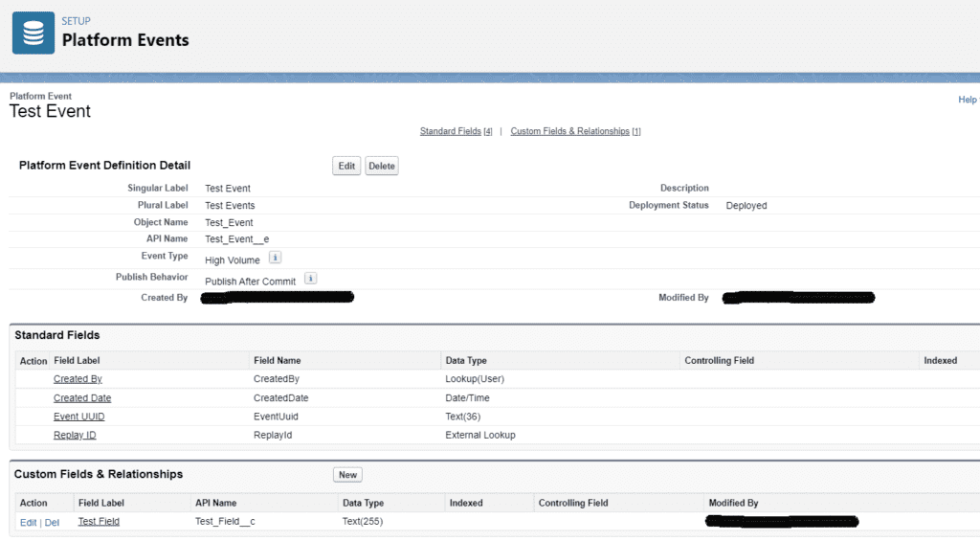Click the Plural Label value Test Events
The image size is (980, 541).
click(230, 205)
